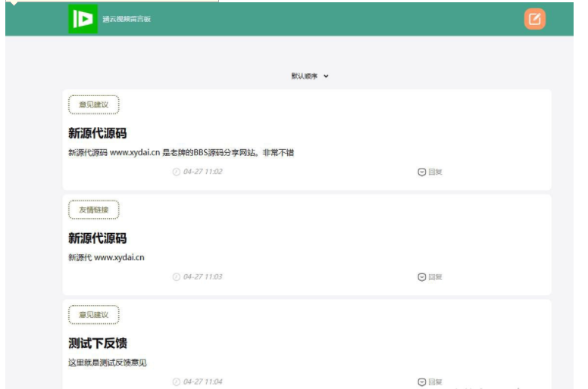Click reply icon on the 11:04 post
588x389 pixels.
422,382
